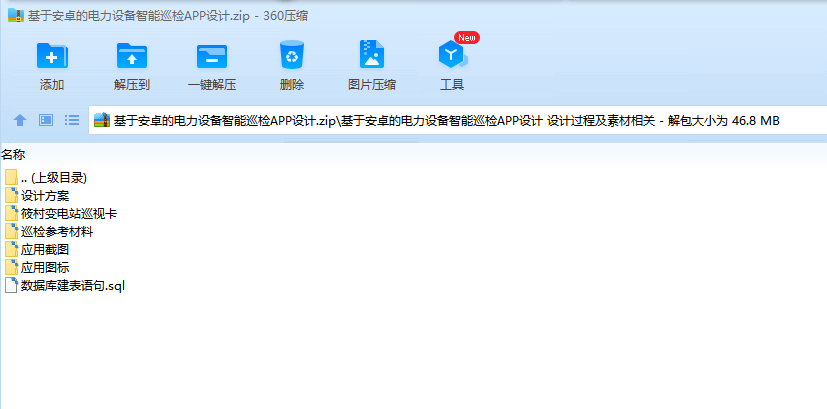The width and height of the screenshot is (827, 409).
Task: Click the window title text ending 360压缩
Action: click(x=168, y=16)
